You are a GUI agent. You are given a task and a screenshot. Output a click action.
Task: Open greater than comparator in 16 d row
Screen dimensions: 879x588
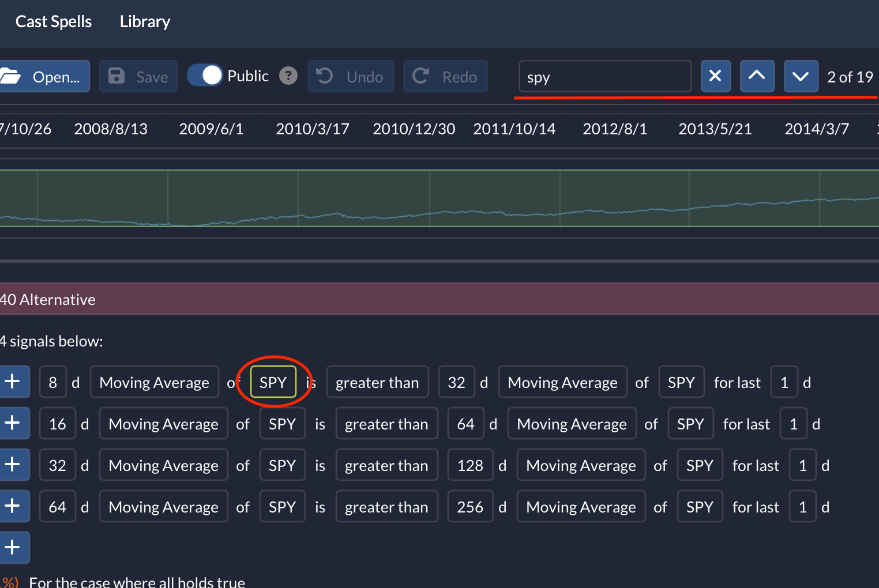pyautogui.click(x=387, y=423)
